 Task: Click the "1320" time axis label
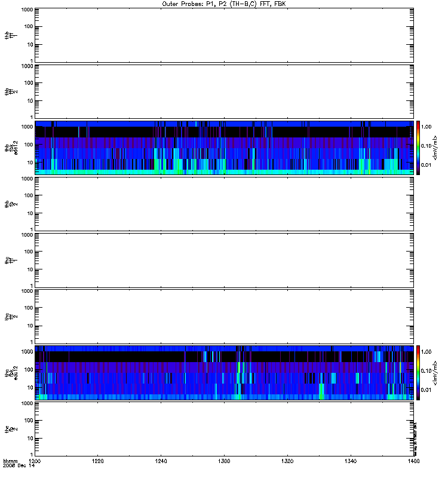pos(287,461)
